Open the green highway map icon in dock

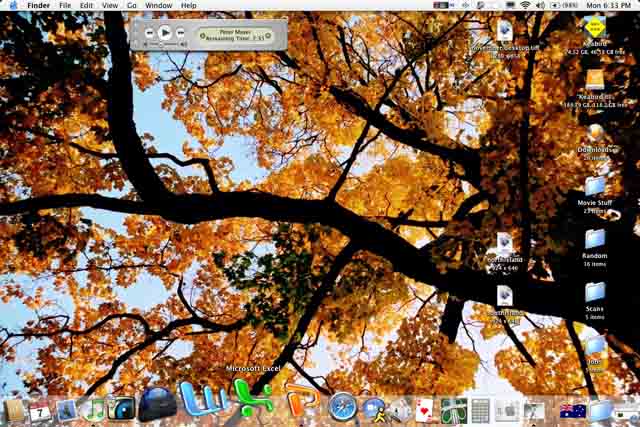tap(453, 411)
